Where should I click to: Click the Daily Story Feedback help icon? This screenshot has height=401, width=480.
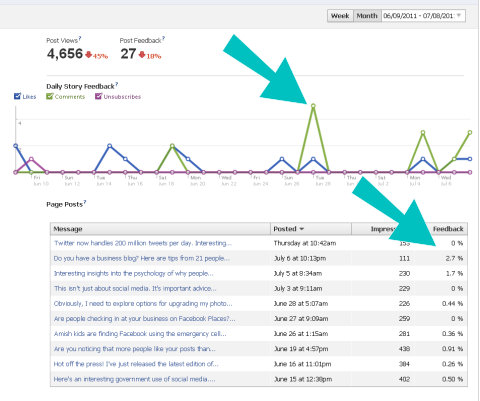[117, 84]
